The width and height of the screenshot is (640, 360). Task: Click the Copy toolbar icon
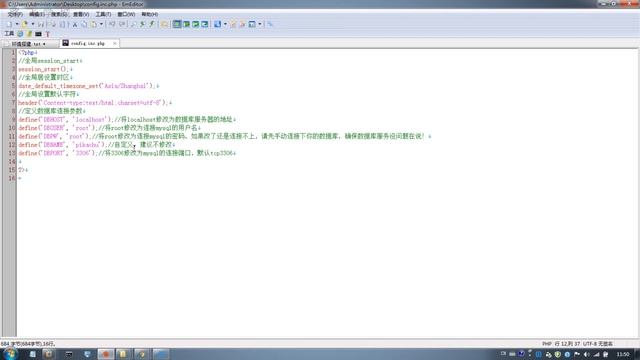(x=84, y=24)
